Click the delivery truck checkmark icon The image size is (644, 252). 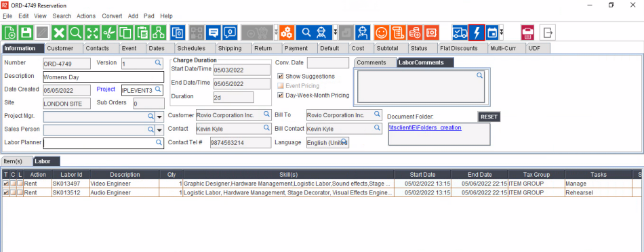coord(460,33)
